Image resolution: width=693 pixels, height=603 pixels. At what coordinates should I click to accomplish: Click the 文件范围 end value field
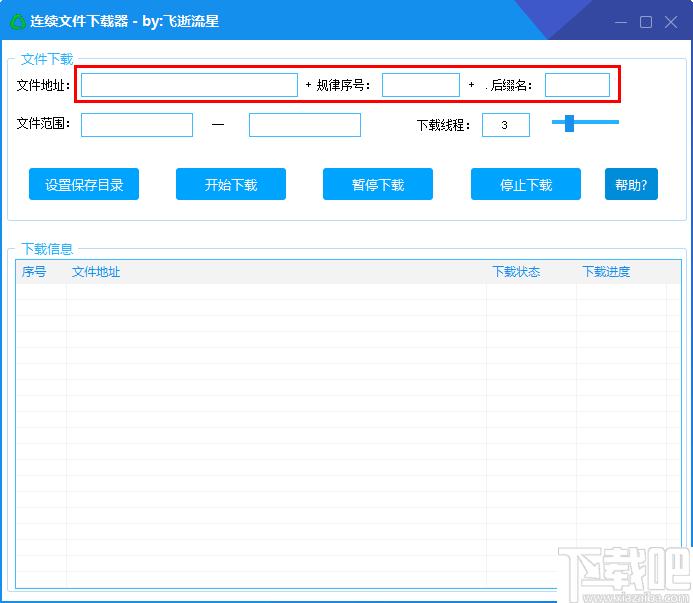pos(305,125)
